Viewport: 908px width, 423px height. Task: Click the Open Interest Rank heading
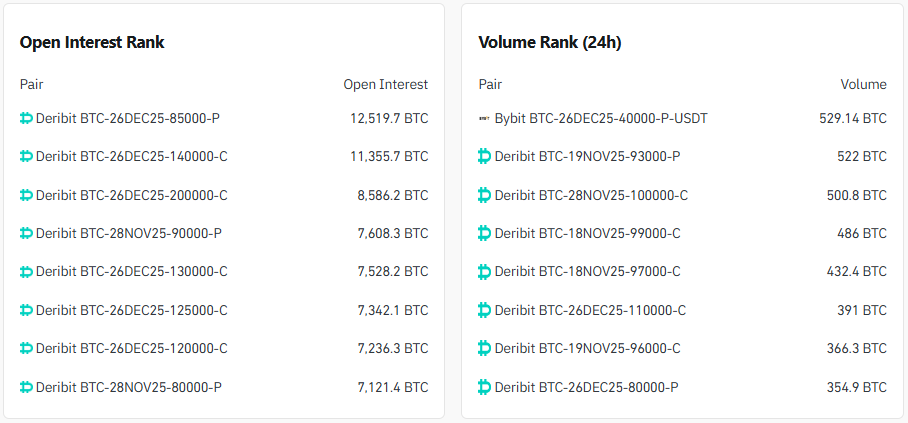(x=92, y=42)
